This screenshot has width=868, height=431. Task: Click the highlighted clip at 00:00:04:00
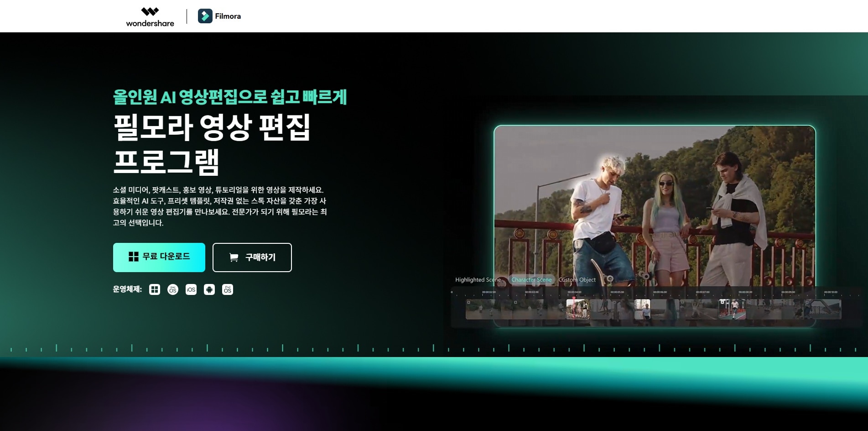[x=578, y=309]
